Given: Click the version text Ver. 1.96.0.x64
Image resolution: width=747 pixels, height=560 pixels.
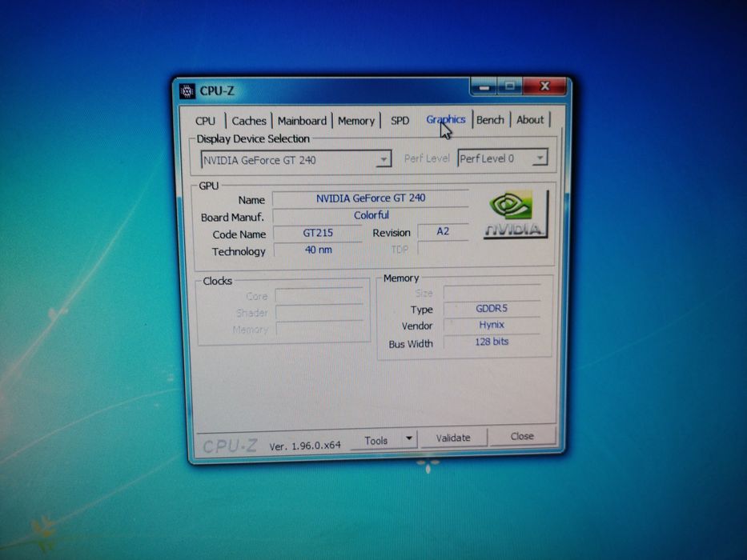Looking at the screenshot, I should click(305, 446).
